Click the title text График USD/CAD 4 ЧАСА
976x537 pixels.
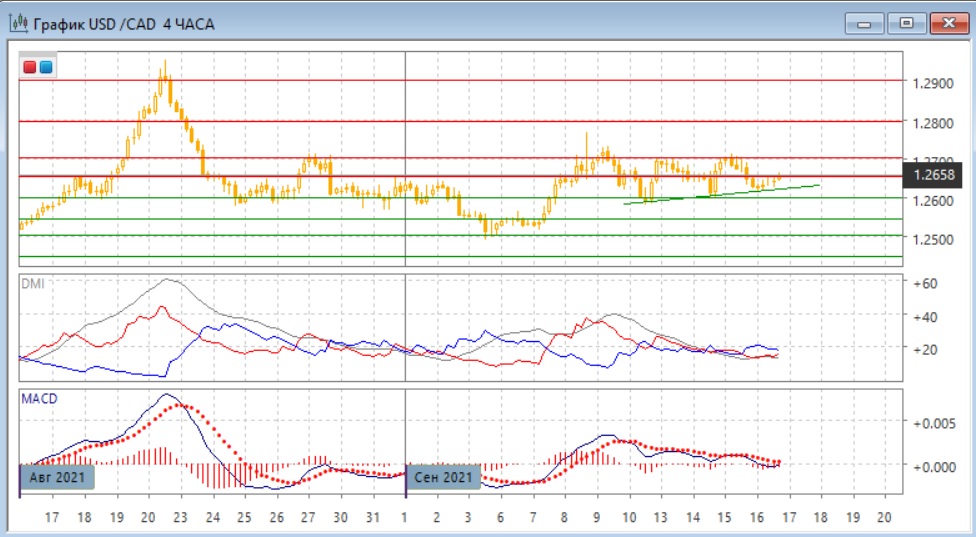point(124,23)
